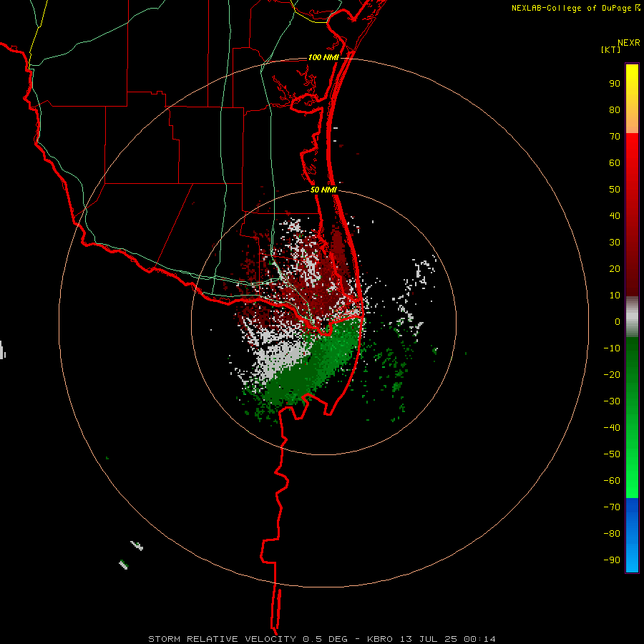Viewport: 644px width, 644px height.
Task: Click the 0 value on the velocity scale
Action: pos(618,321)
